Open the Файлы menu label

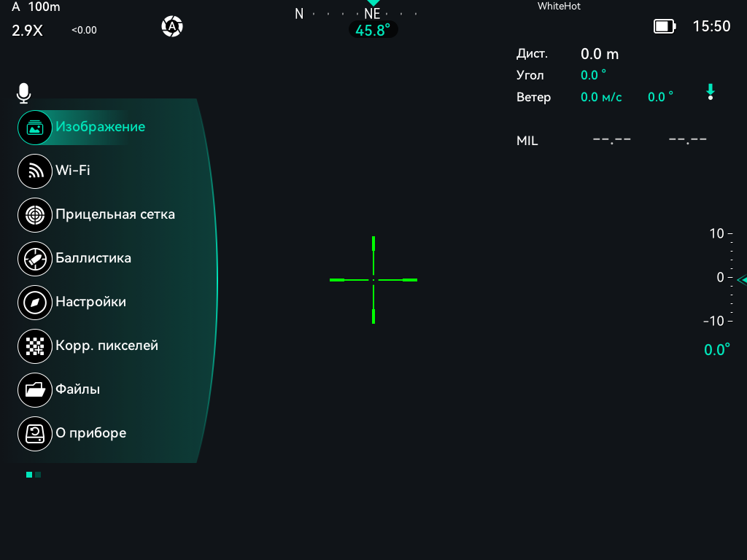click(77, 389)
